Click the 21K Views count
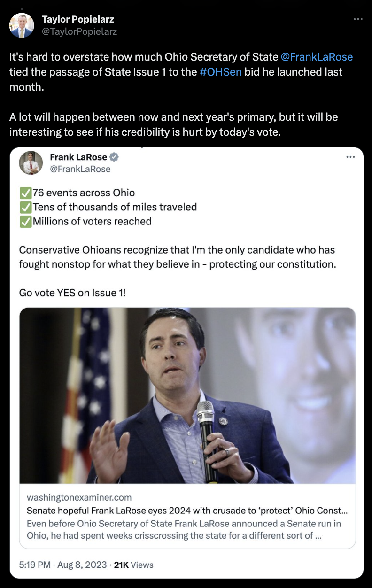The image size is (372, 588). pyautogui.click(x=134, y=565)
